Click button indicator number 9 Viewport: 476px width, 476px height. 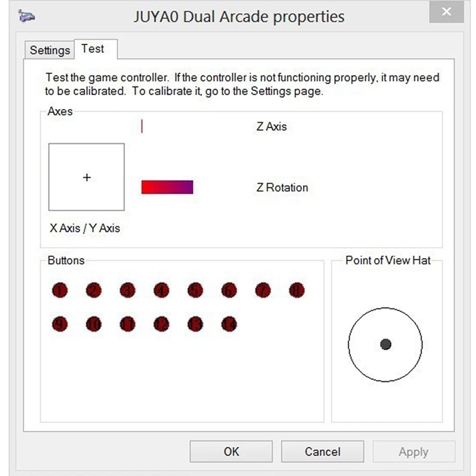point(60,325)
